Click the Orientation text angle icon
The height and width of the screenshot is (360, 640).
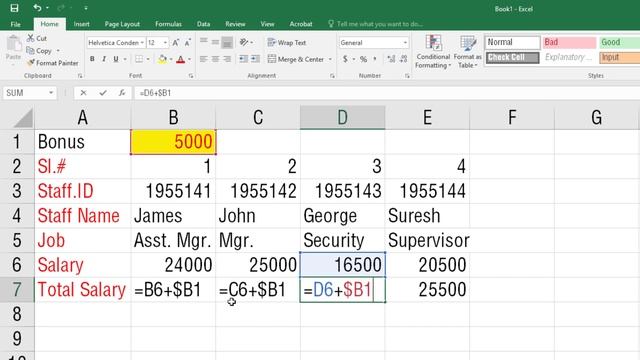(244, 42)
